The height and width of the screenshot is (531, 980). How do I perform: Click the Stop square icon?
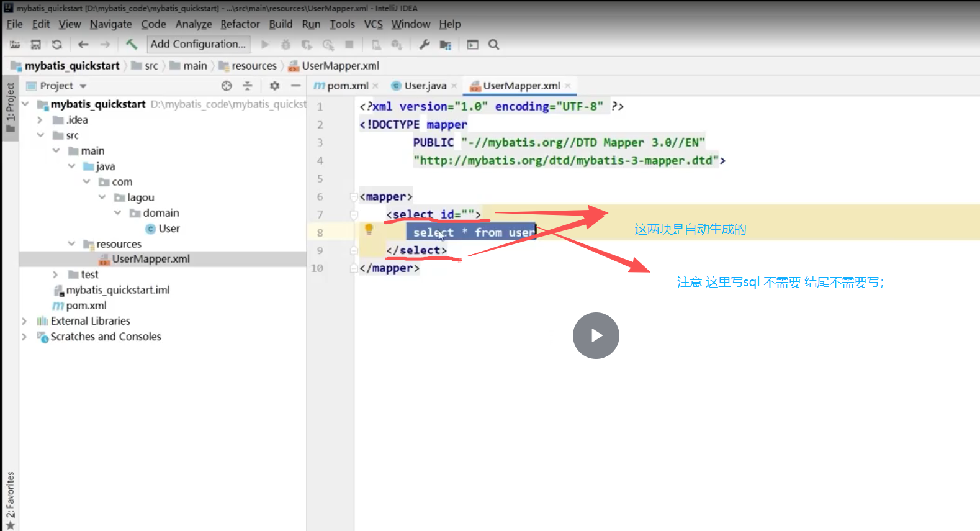[x=349, y=45]
